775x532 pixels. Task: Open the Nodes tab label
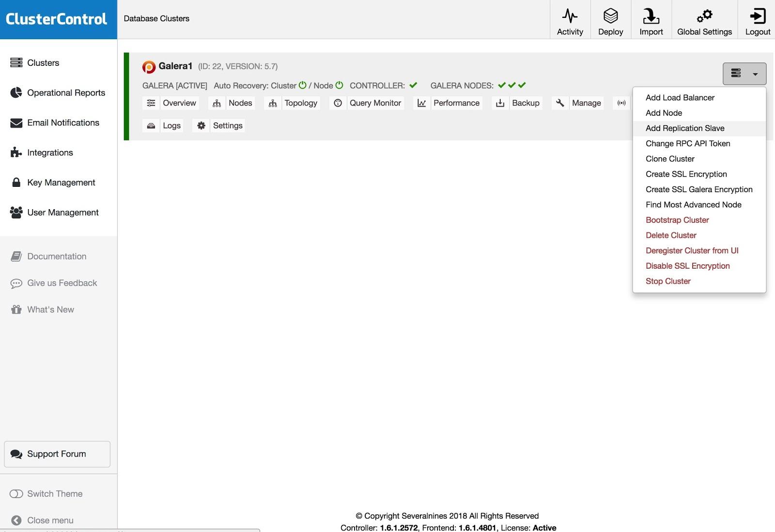[240, 103]
